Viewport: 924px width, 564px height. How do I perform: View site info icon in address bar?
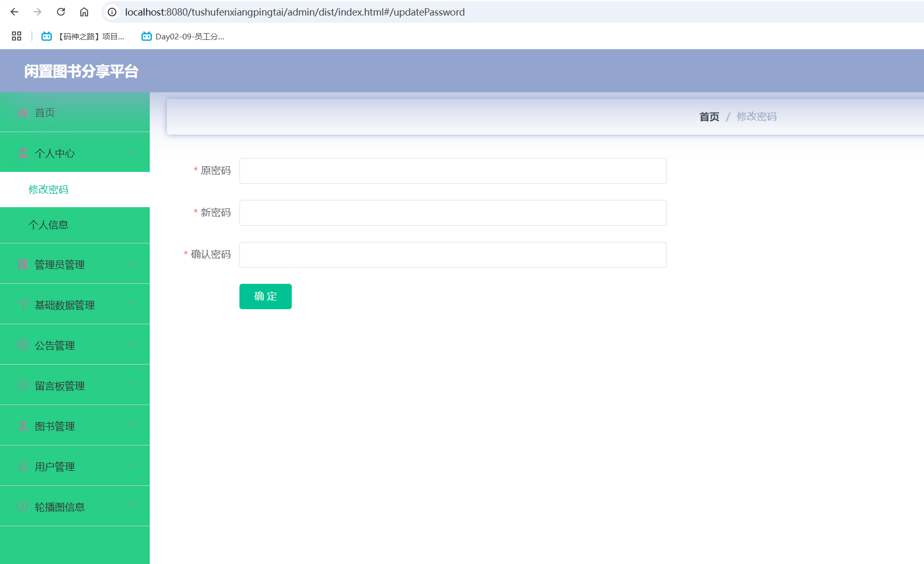point(112,12)
